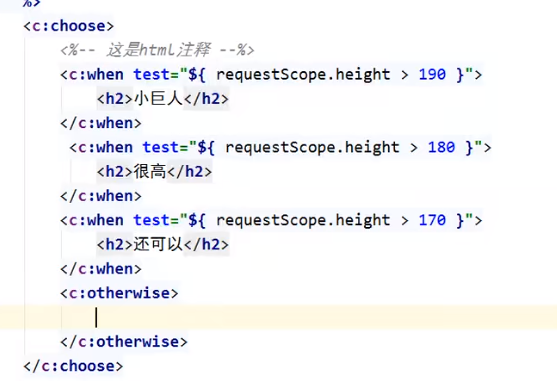
Task: Click the opening <c:otherwise> tag
Action: point(119,293)
